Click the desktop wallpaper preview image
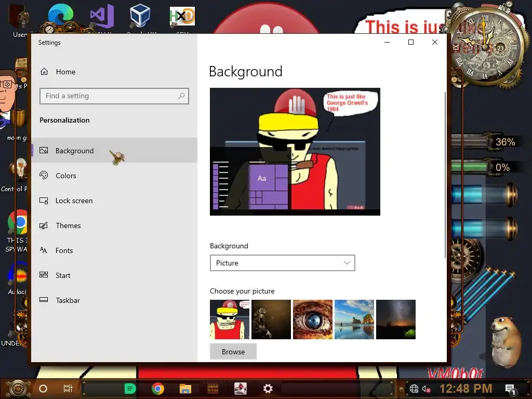 click(x=295, y=151)
